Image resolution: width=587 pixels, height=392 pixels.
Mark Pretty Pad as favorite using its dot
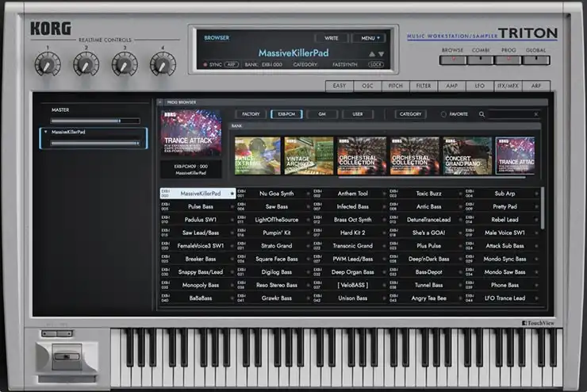536,206
